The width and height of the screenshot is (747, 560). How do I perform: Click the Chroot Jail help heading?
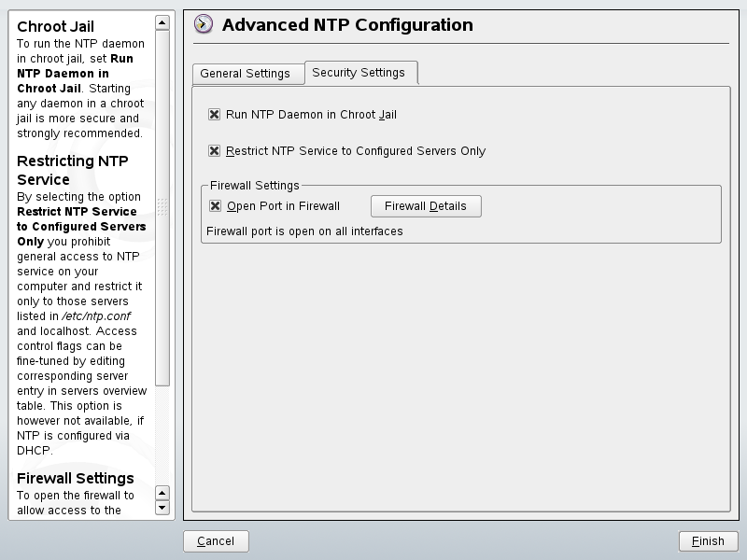pos(56,26)
